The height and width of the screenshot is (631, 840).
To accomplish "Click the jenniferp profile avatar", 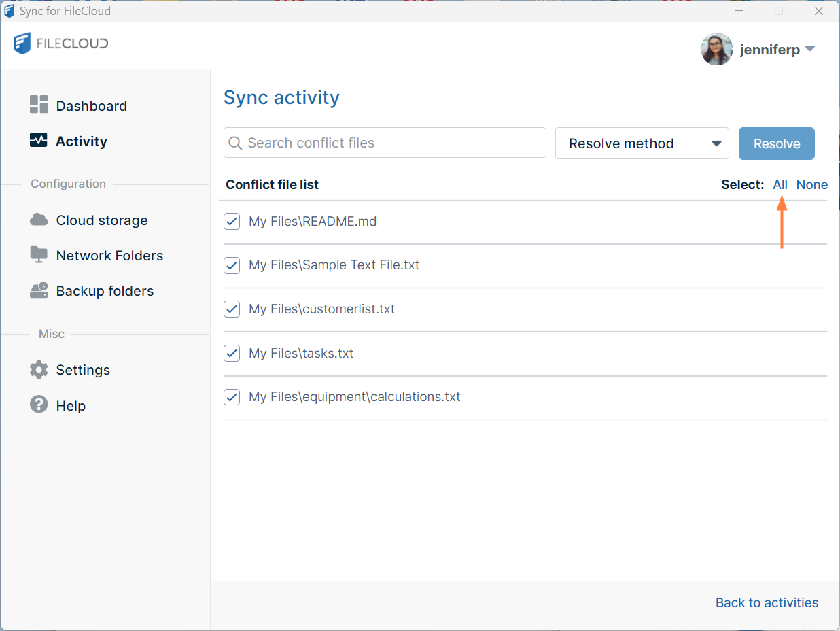I will point(716,50).
